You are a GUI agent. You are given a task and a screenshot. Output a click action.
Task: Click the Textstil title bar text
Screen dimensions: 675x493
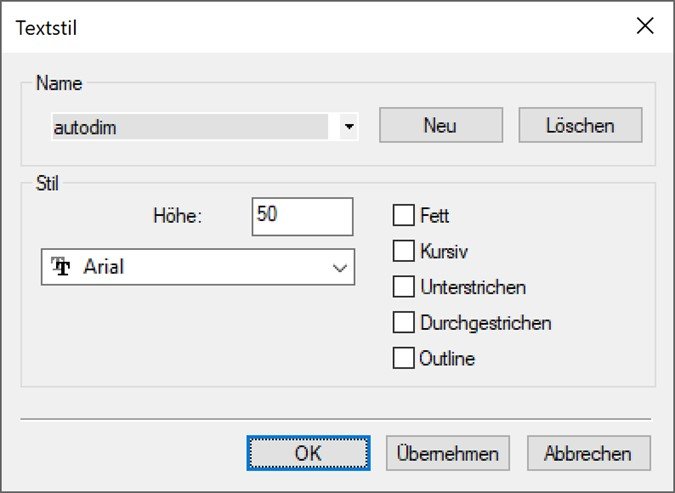pos(48,27)
